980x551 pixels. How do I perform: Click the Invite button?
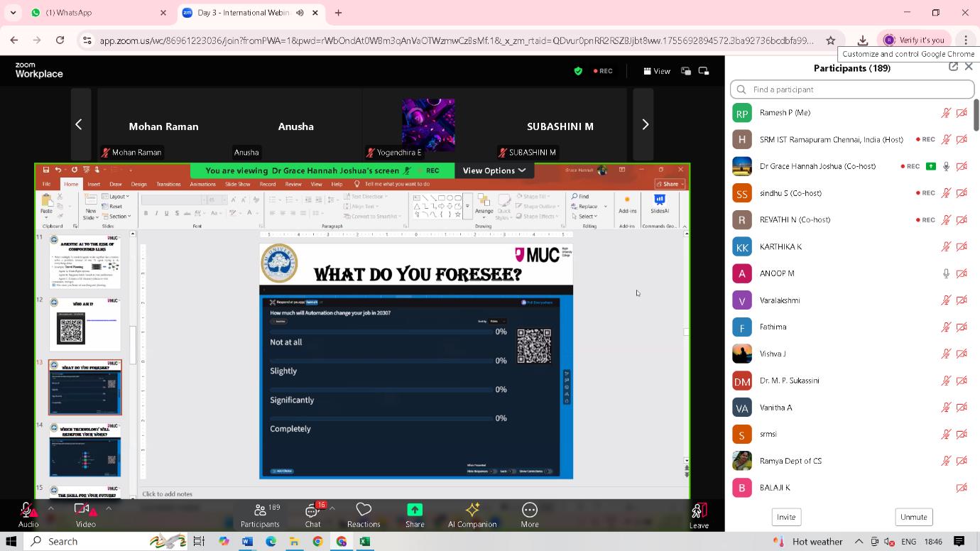tap(786, 517)
